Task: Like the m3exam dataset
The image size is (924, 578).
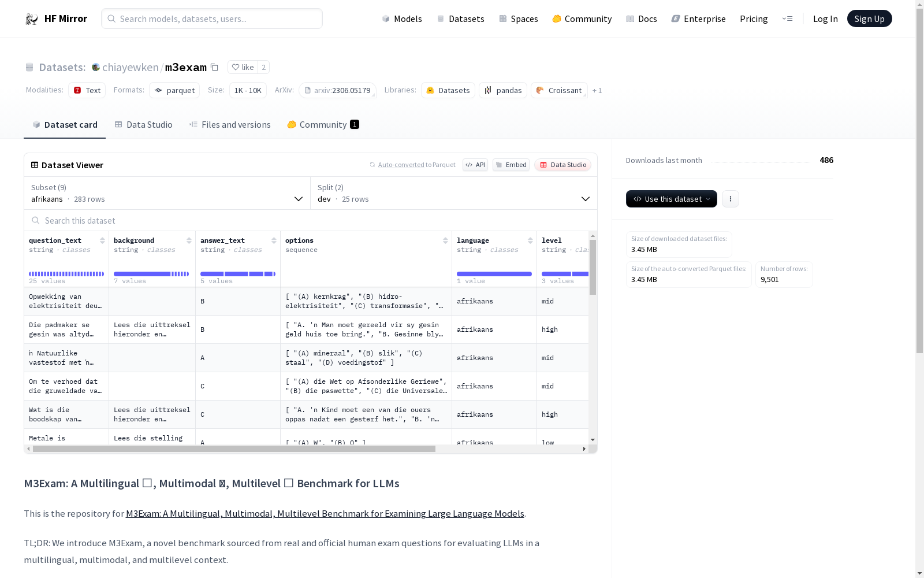Action: tap(243, 67)
